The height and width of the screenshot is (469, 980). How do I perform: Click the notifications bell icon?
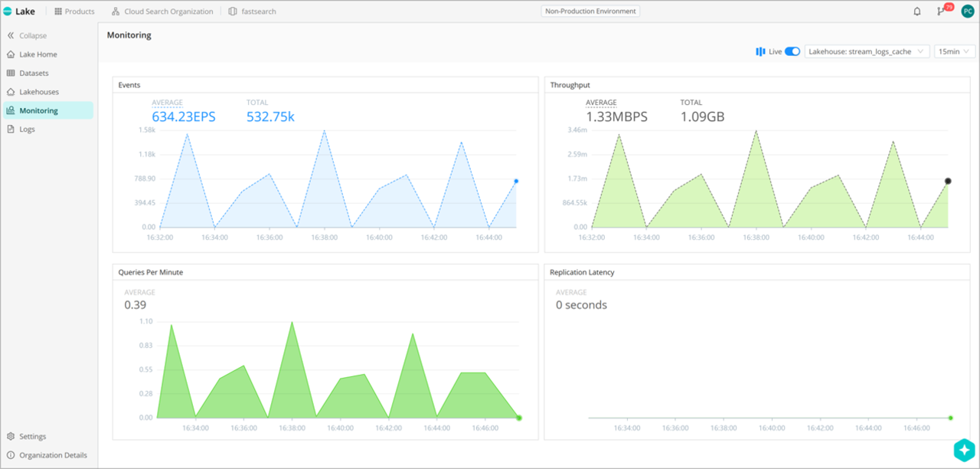pyautogui.click(x=917, y=11)
